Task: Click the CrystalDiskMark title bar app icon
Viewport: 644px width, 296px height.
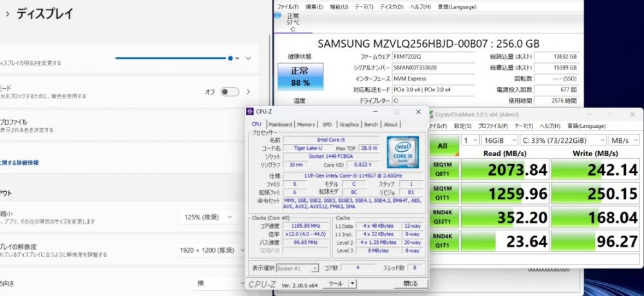Action: [x=431, y=115]
